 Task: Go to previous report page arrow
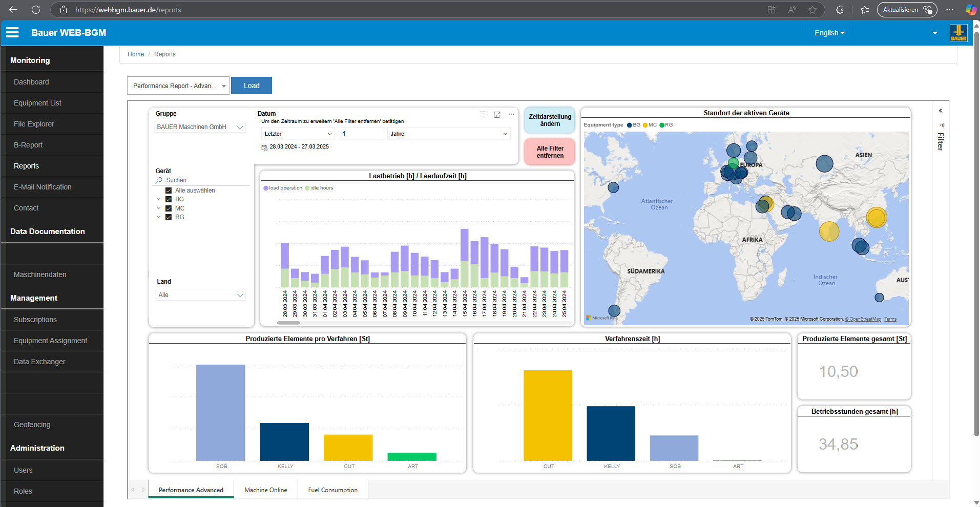[133, 490]
